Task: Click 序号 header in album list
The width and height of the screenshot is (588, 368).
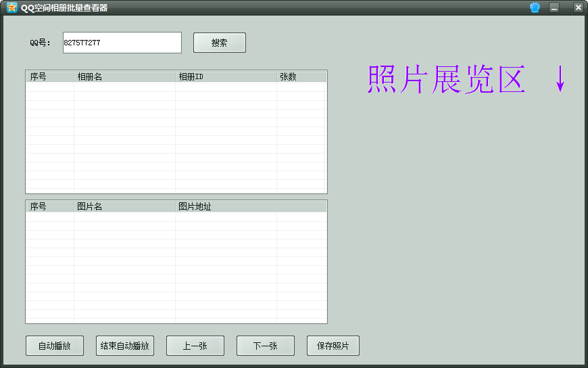Action: point(50,76)
